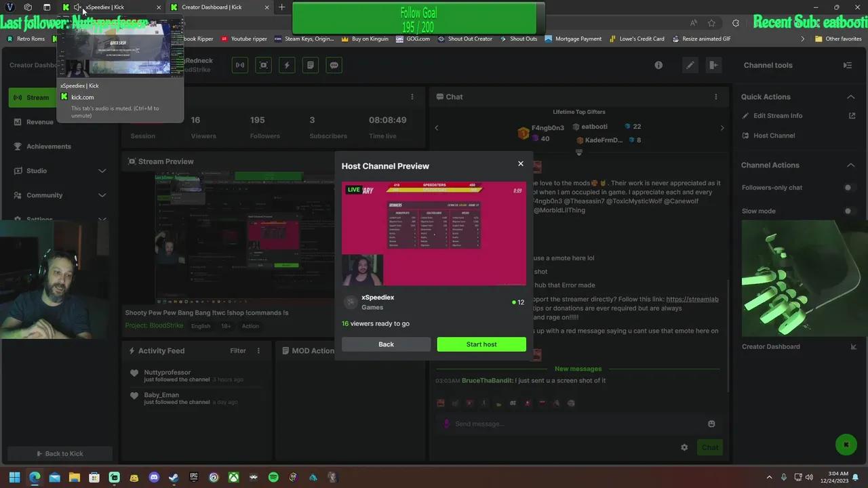Click the lightning bolt icon in header
Image resolution: width=868 pixels, height=488 pixels.
click(287, 65)
